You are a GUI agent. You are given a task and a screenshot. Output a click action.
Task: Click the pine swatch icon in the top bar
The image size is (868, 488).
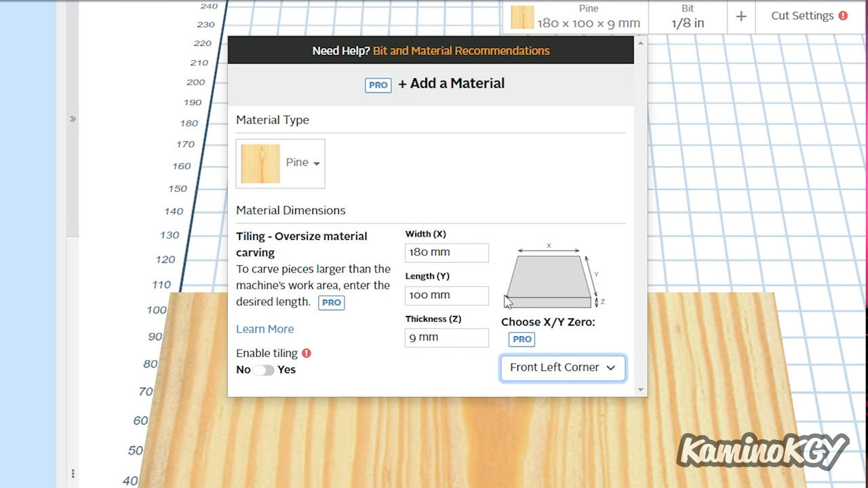[522, 17]
